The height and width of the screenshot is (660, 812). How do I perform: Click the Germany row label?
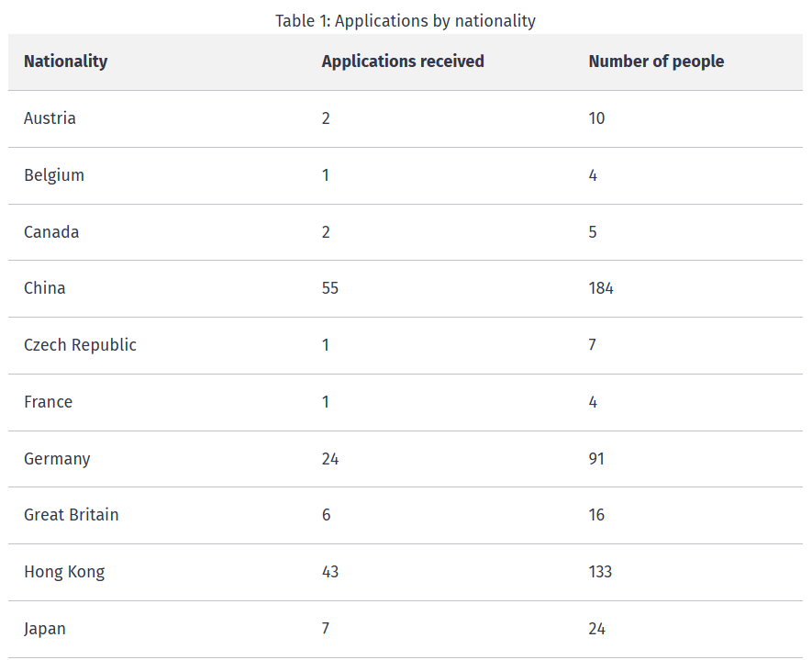[57, 459]
